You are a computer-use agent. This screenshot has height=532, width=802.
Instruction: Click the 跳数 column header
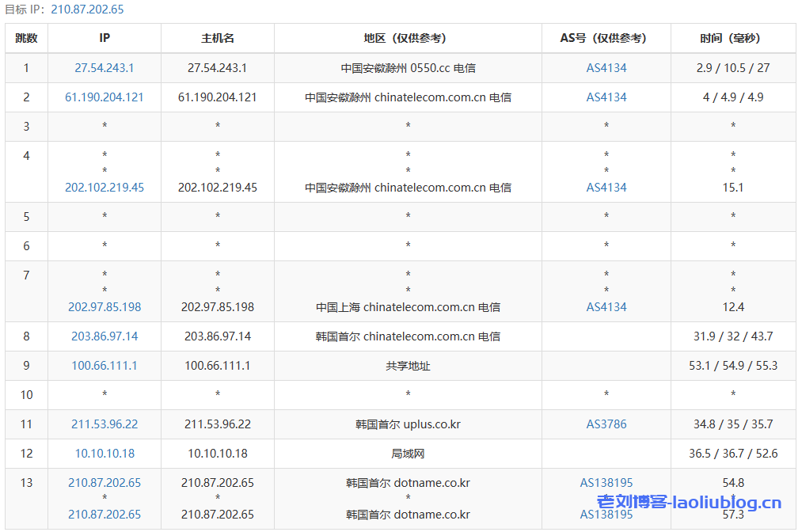[26, 38]
